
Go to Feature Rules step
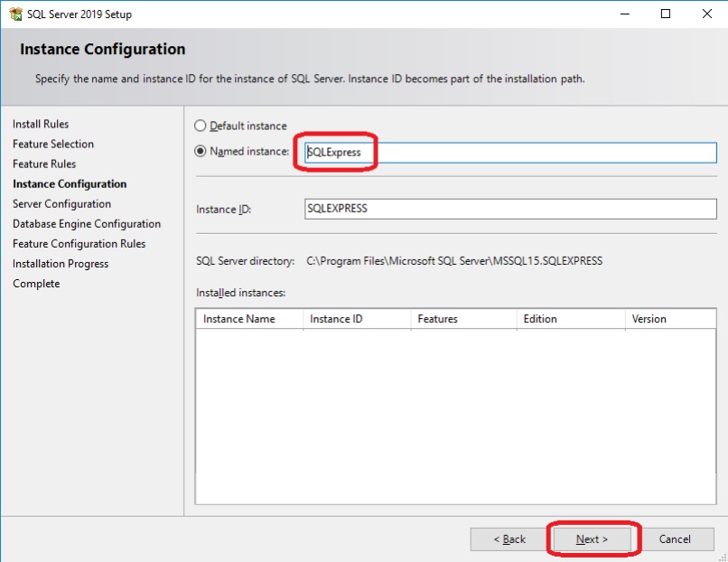pos(44,164)
